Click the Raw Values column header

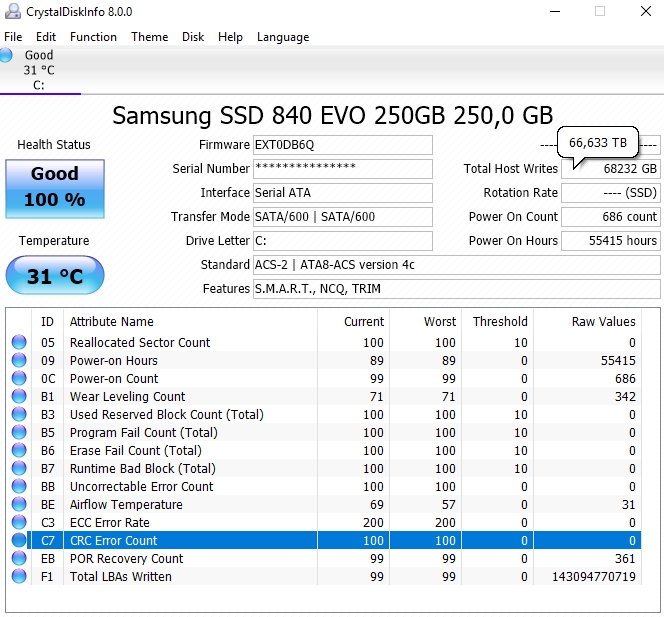point(587,321)
